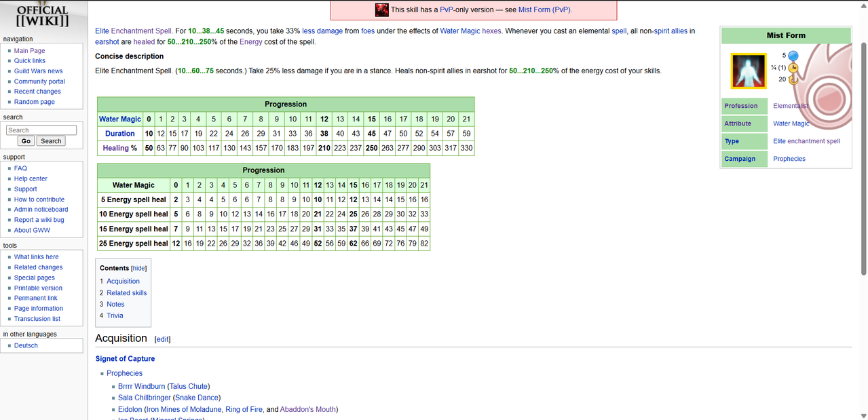Open the Ring of Fire link

pos(243,409)
